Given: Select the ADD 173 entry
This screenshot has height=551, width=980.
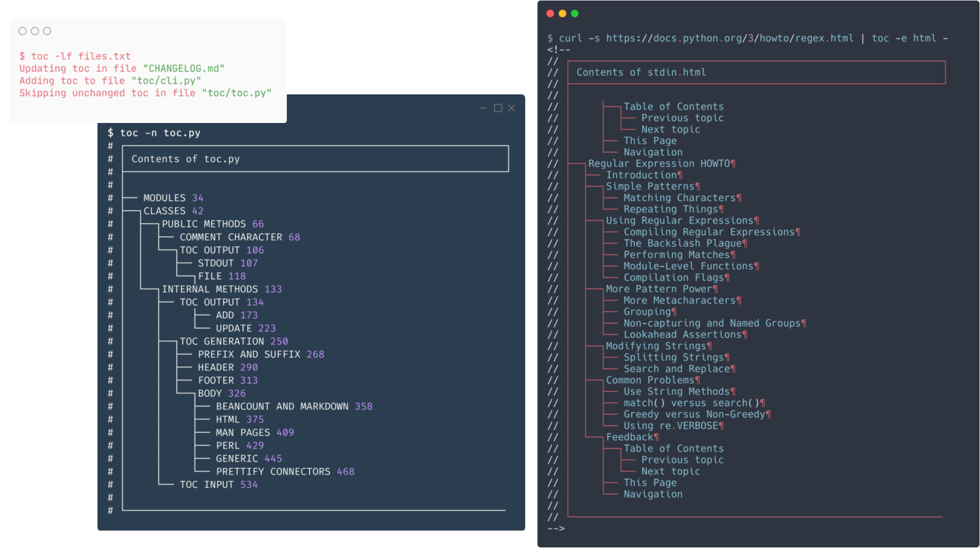Looking at the screenshot, I should click(237, 315).
